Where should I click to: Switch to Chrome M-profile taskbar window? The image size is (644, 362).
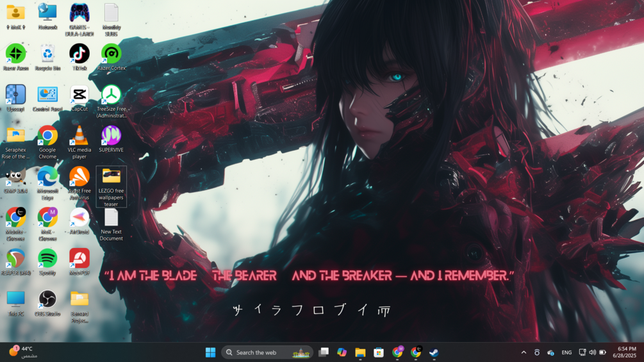click(x=397, y=352)
